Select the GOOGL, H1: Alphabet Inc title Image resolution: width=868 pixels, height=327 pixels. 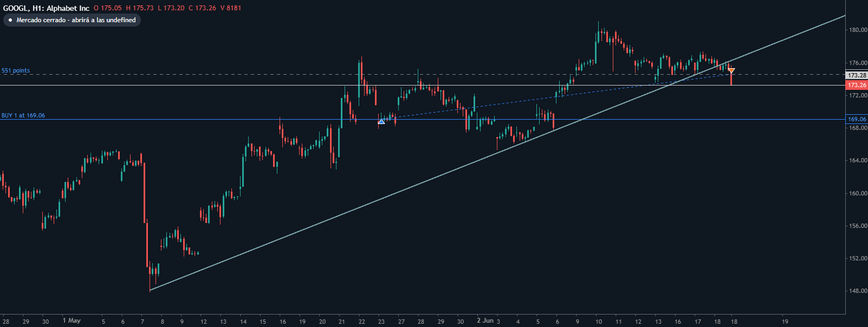click(x=47, y=8)
